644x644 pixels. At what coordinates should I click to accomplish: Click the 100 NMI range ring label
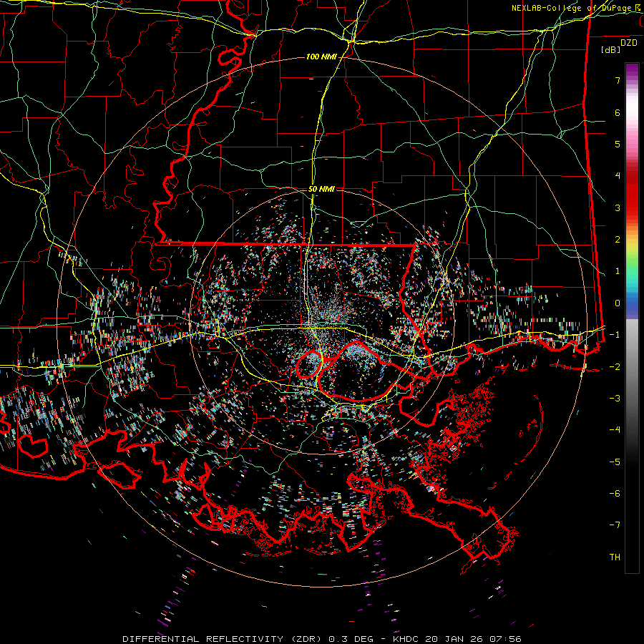click(x=321, y=57)
